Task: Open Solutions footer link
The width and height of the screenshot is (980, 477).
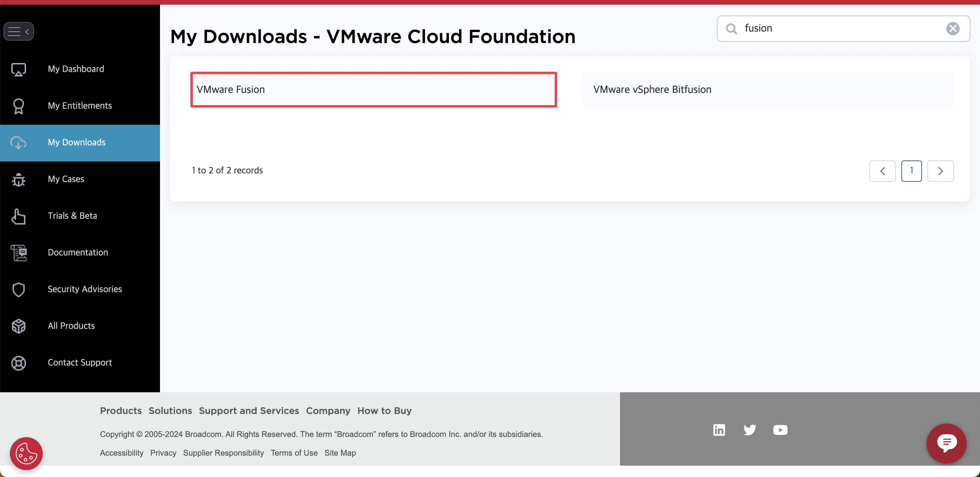Action: coord(170,411)
